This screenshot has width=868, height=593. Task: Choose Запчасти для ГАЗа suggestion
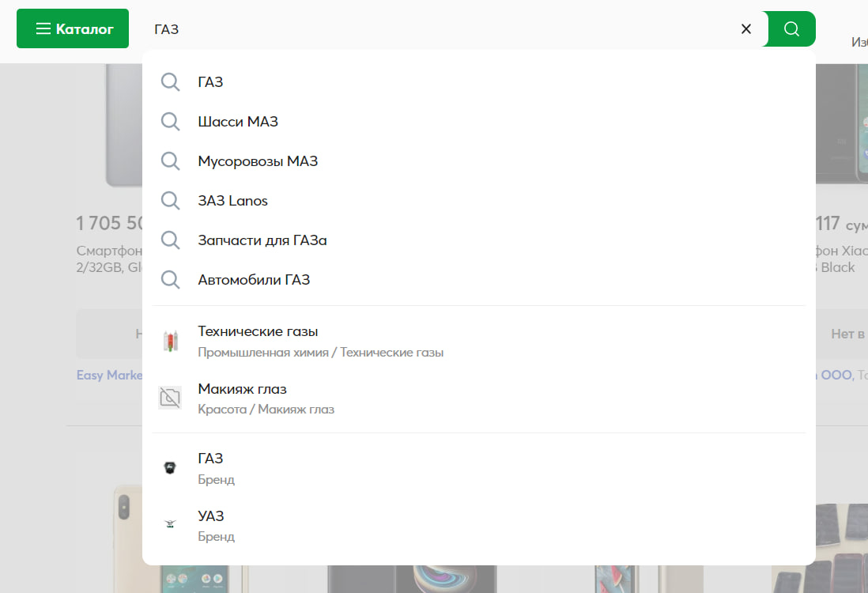click(x=479, y=240)
